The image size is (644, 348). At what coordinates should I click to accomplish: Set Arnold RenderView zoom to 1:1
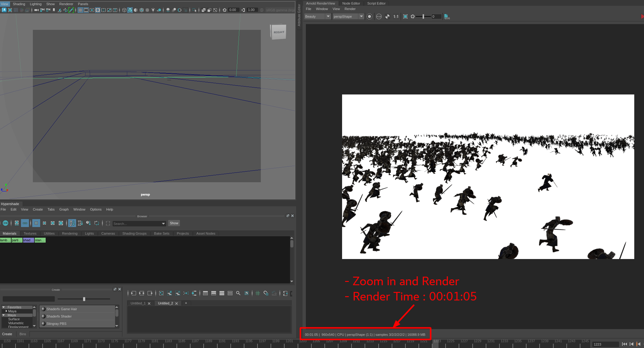pos(396,16)
